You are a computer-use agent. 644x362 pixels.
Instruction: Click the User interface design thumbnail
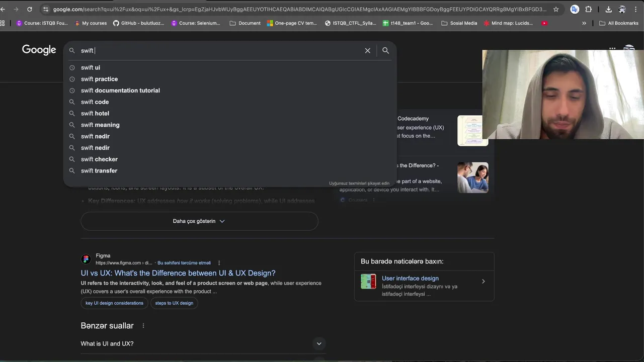368,282
